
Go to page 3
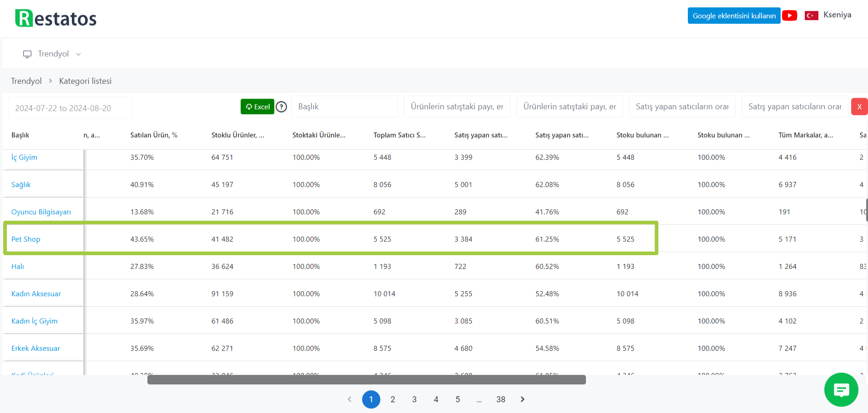click(414, 399)
